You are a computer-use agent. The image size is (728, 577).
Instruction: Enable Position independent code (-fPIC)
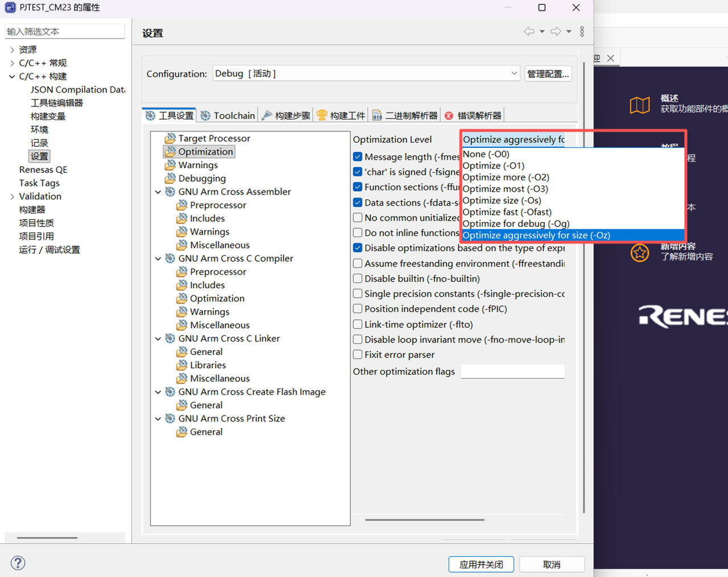[358, 309]
